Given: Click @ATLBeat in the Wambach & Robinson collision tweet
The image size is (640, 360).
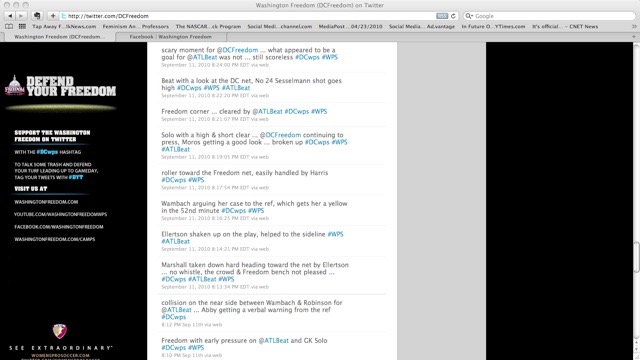Looking at the screenshot, I should (176, 310).
